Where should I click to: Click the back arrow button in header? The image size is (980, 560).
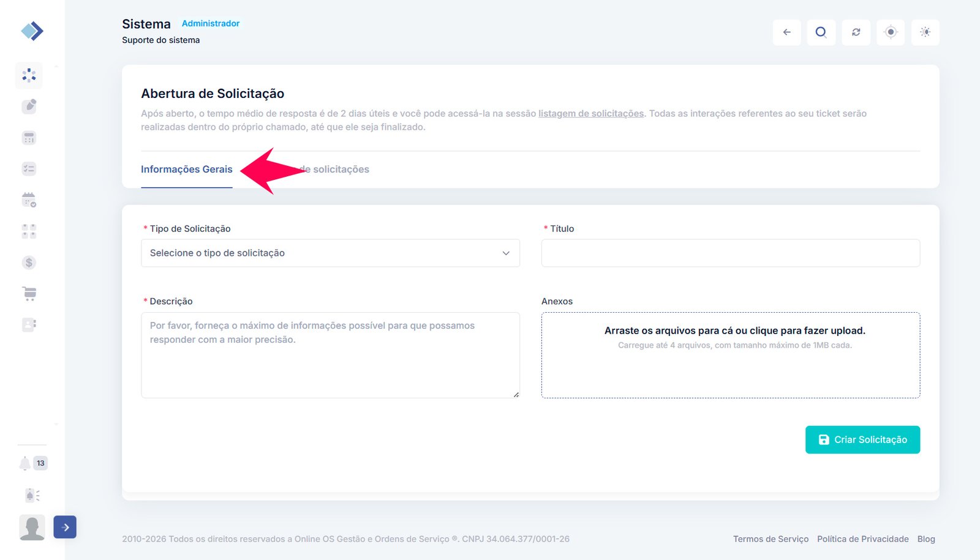point(787,32)
